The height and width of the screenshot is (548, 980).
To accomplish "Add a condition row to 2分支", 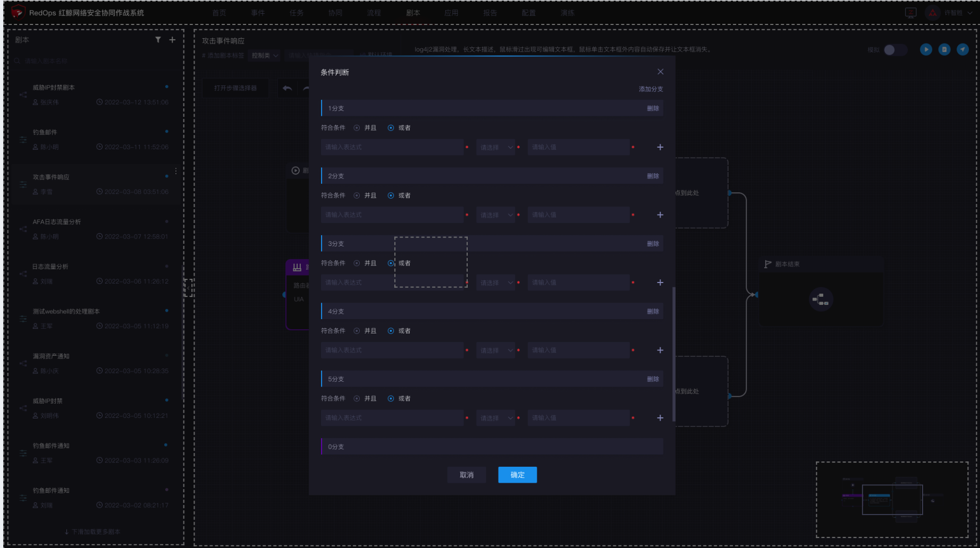I will click(660, 215).
